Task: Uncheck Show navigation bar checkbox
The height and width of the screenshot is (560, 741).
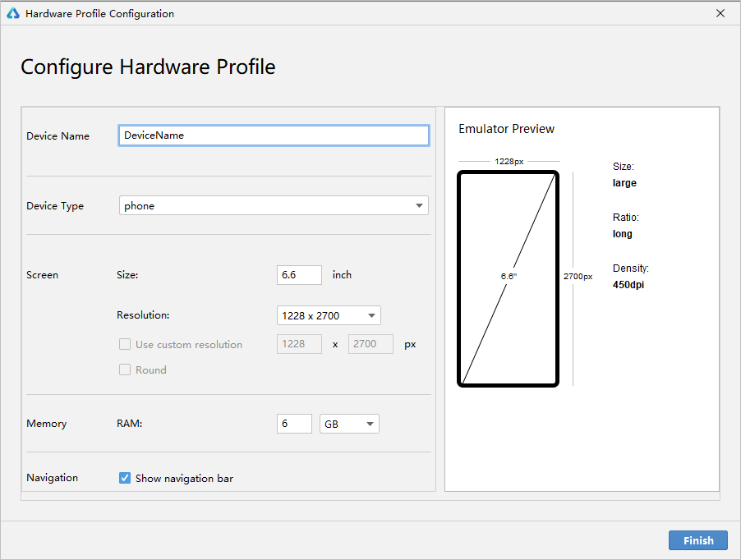Action: point(125,479)
